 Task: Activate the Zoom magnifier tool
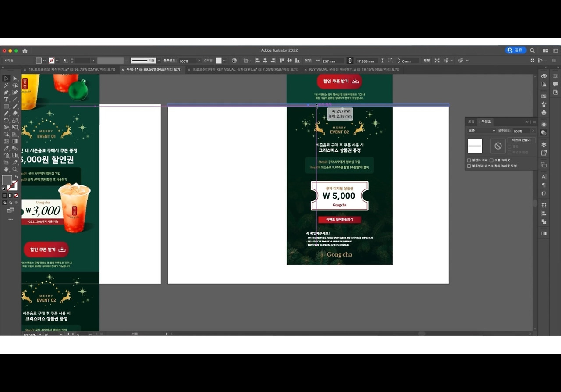15,169
